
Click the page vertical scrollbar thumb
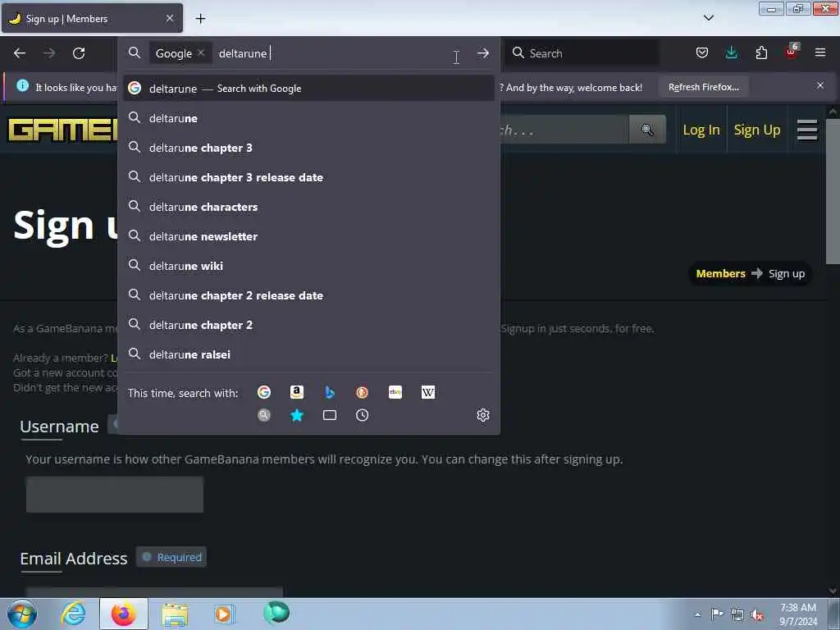tap(832, 192)
